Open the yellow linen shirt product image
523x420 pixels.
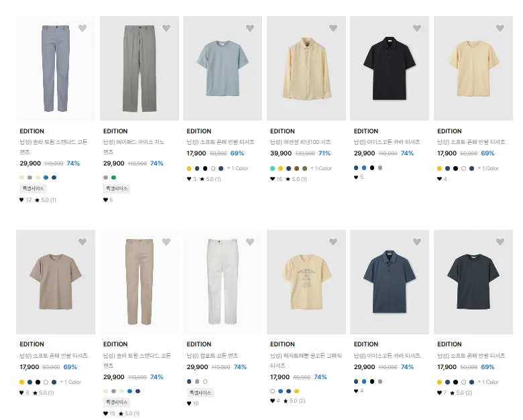[x=306, y=68]
